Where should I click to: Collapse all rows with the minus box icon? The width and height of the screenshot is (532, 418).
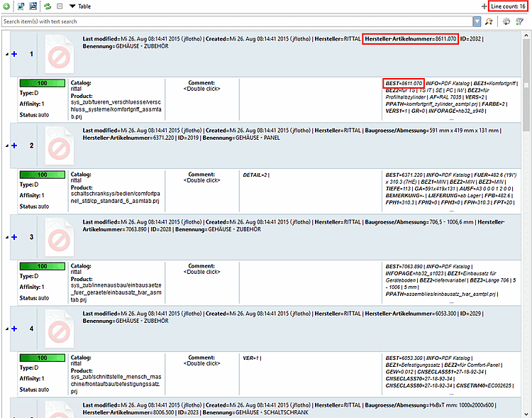pyautogui.click(x=60, y=6)
